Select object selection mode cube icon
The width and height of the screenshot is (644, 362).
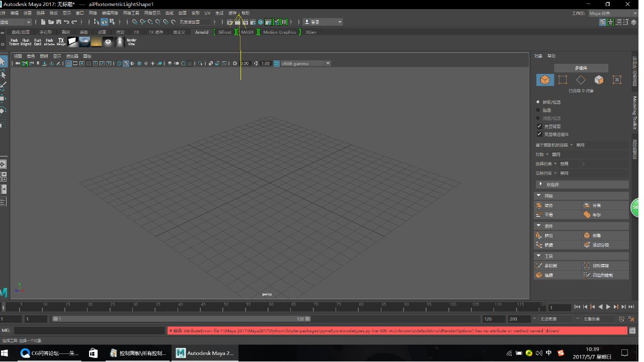(545, 80)
